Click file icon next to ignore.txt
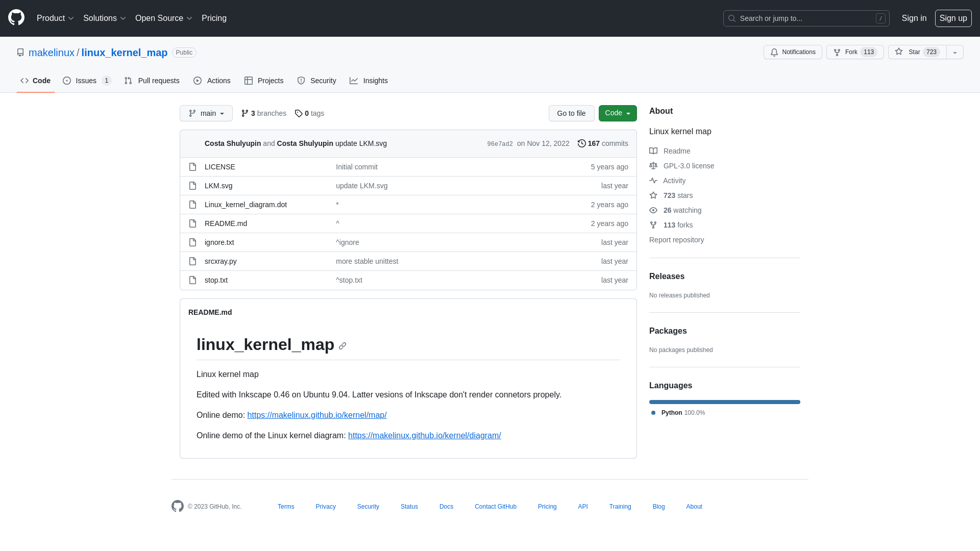The image size is (980, 551). tap(192, 242)
